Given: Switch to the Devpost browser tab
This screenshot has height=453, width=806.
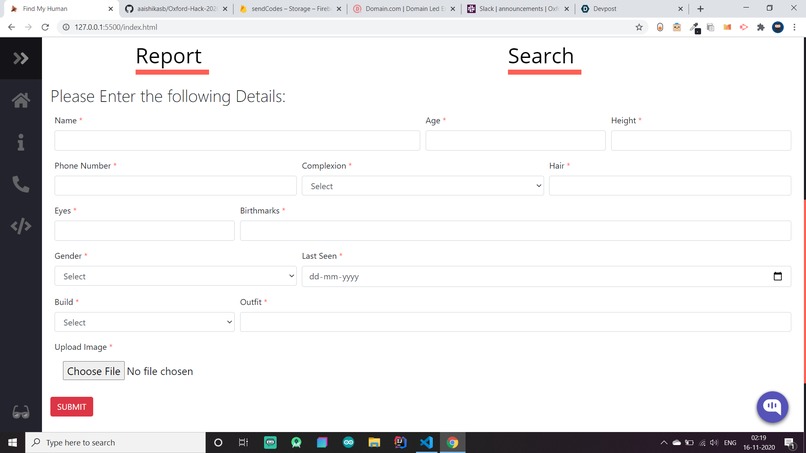Looking at the screenshot, I should point(632,9).
